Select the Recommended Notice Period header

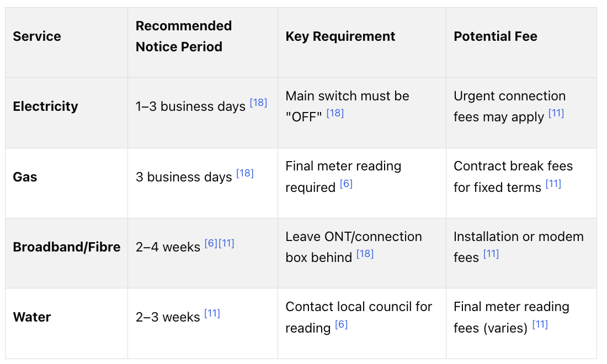tap(184, 36)
